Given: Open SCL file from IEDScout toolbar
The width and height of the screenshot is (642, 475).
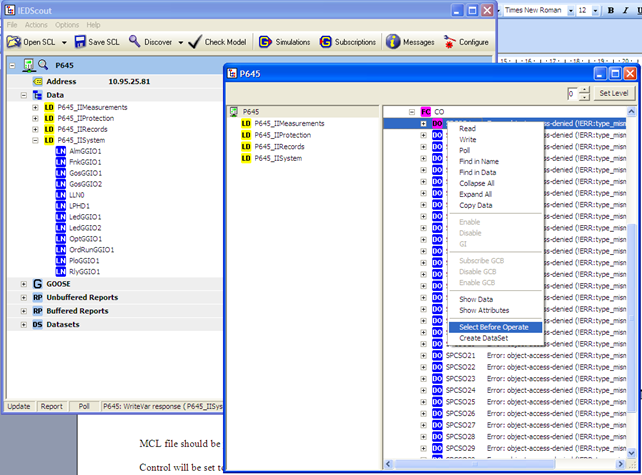Looking at the screenshot, I should pyautogui.click(x=31, y=42).
